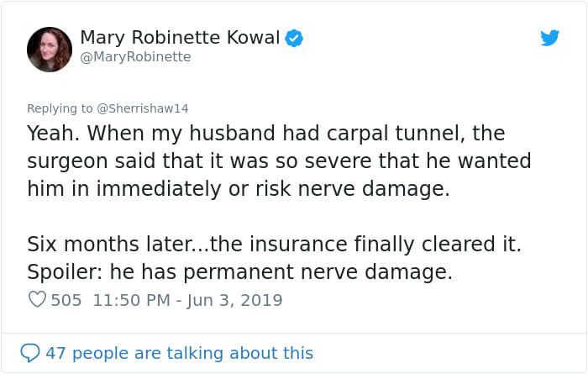Open the Mary Robinette Kowal display name

(x=180, y=37)
